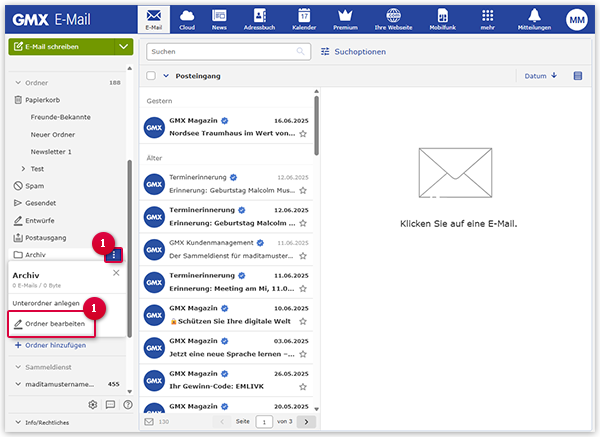Go to the previous page arrow
This screenshot has width=600, height=437.
coord(222,422)
